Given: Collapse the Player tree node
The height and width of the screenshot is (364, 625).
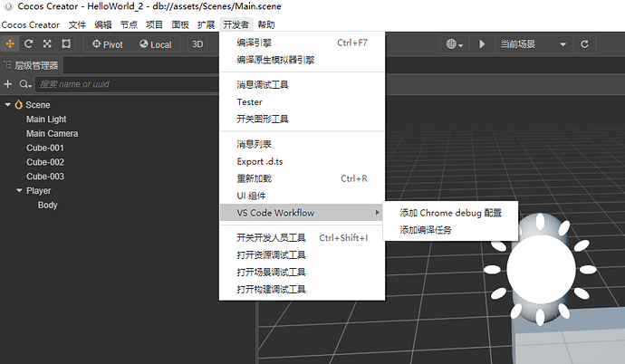Looking at the screenshot, I should point(19,190).
